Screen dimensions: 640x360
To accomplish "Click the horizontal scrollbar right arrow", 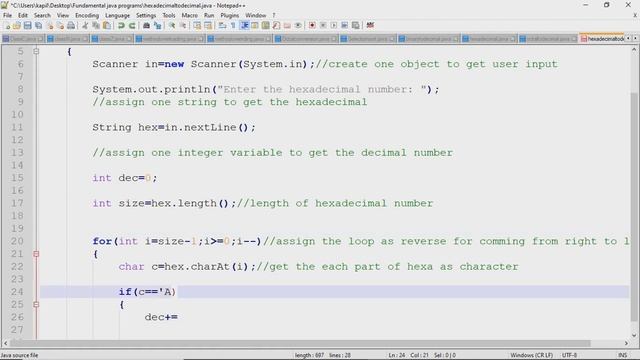I will [x=626, y=343].
